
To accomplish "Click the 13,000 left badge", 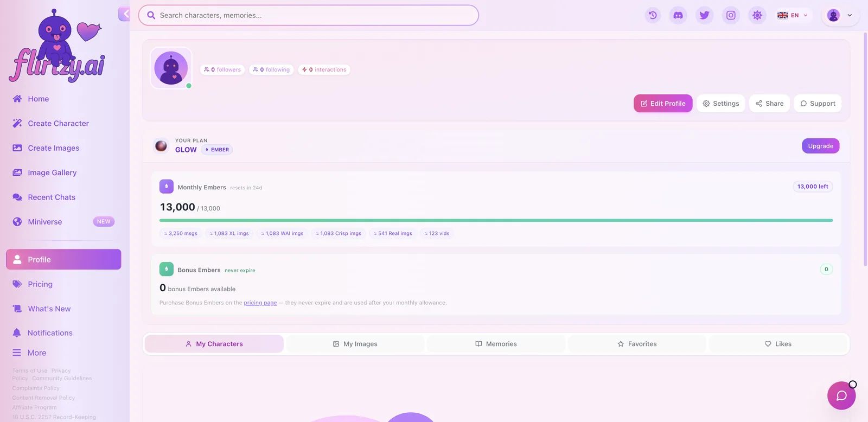I will (x=813, y=187).
